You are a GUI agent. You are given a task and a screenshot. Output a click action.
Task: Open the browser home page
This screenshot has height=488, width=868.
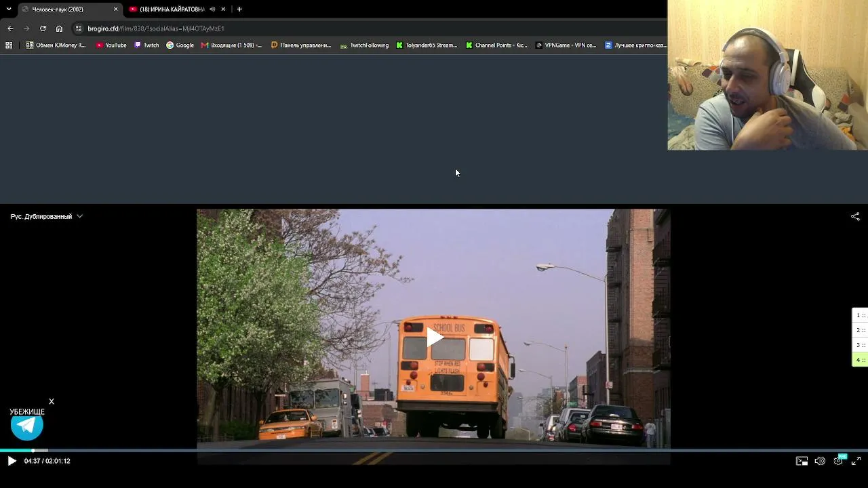pyautogui.click(x=59, y=28)
